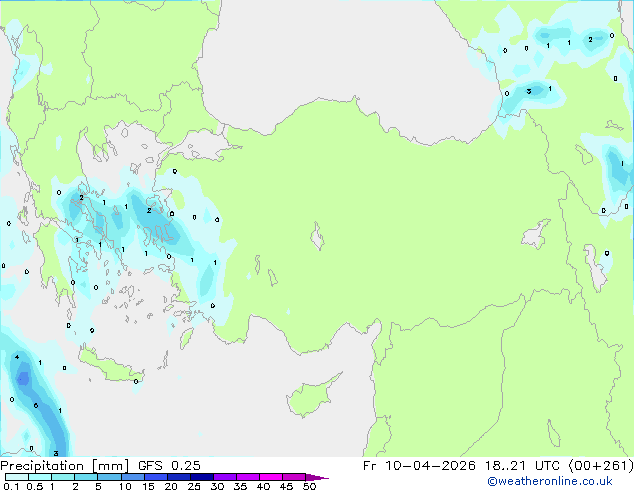634x490 pixels.
Task: Select the legend label '0.5'
Action: point(34,486)
